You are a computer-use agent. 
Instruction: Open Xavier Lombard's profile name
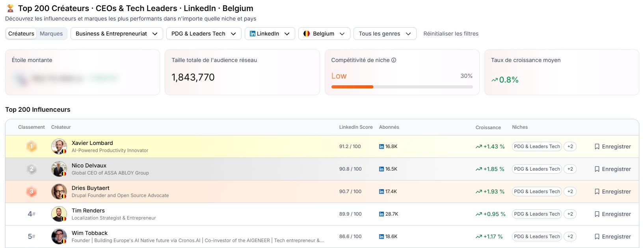(92, 143)
